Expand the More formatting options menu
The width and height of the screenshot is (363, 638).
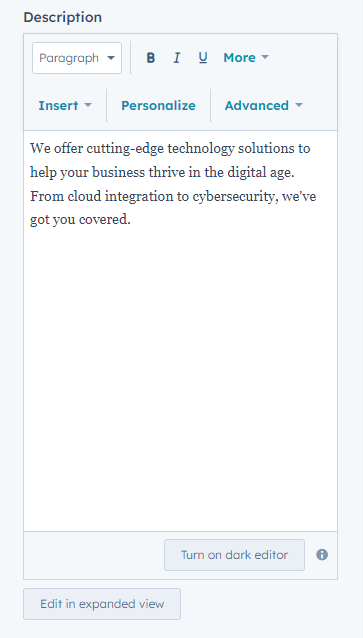(x=246, y=58)
